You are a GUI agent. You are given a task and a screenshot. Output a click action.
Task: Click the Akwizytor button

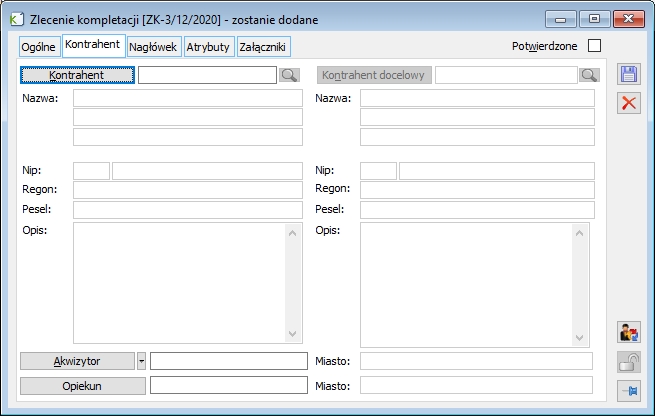[77, 361]
